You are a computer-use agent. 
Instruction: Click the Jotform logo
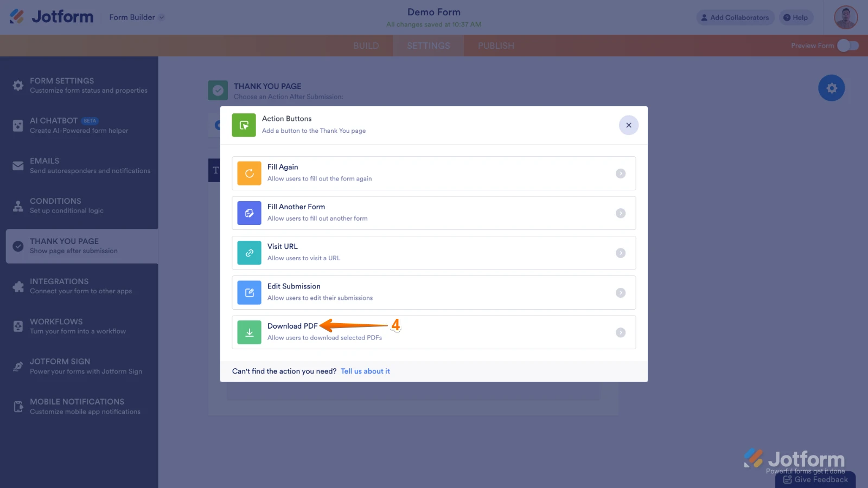[52, 17]
